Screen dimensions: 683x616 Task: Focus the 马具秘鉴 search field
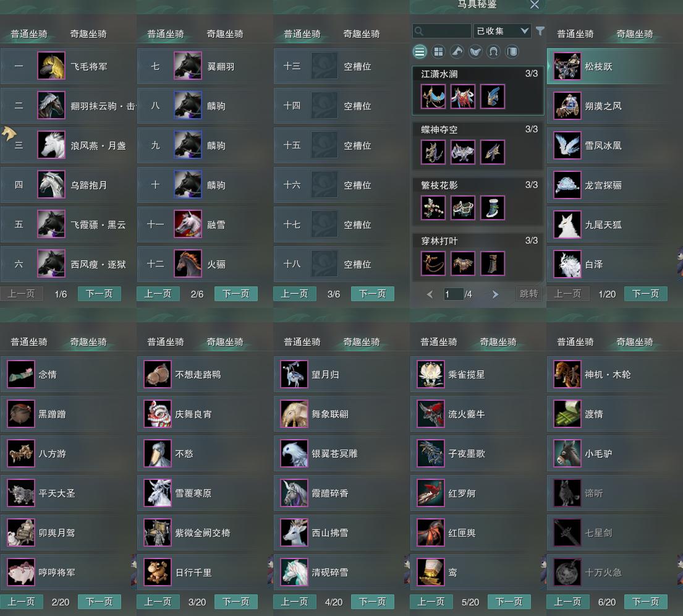[x=442, y=31]
